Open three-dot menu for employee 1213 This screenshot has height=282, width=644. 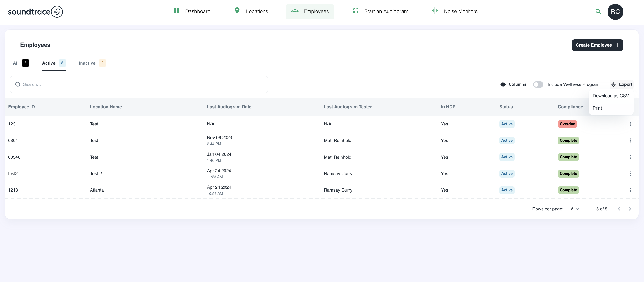(x=630, y=190)
